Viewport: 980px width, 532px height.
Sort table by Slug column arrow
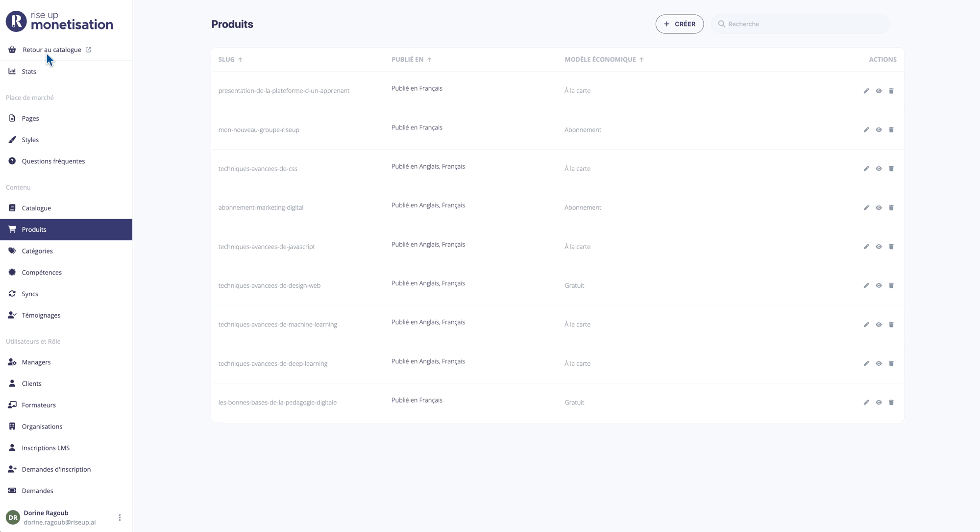tap(240, 59)
